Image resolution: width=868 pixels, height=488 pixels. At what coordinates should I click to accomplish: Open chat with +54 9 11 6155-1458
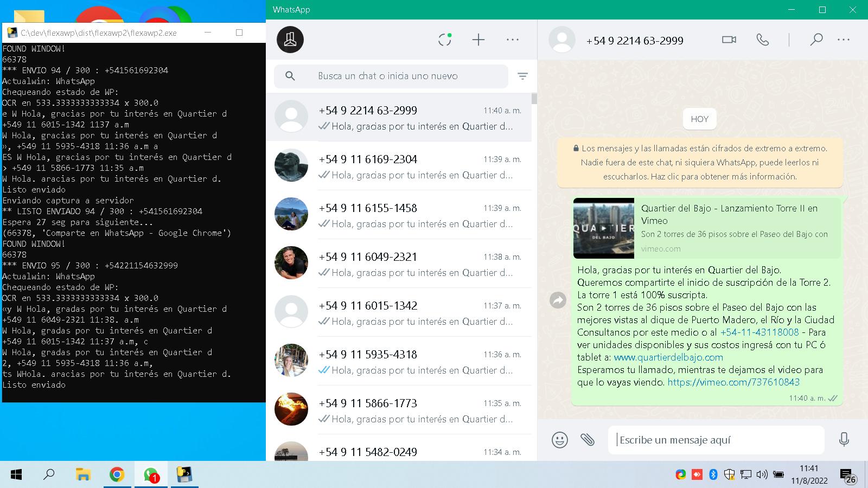click(x=399, y=215)
